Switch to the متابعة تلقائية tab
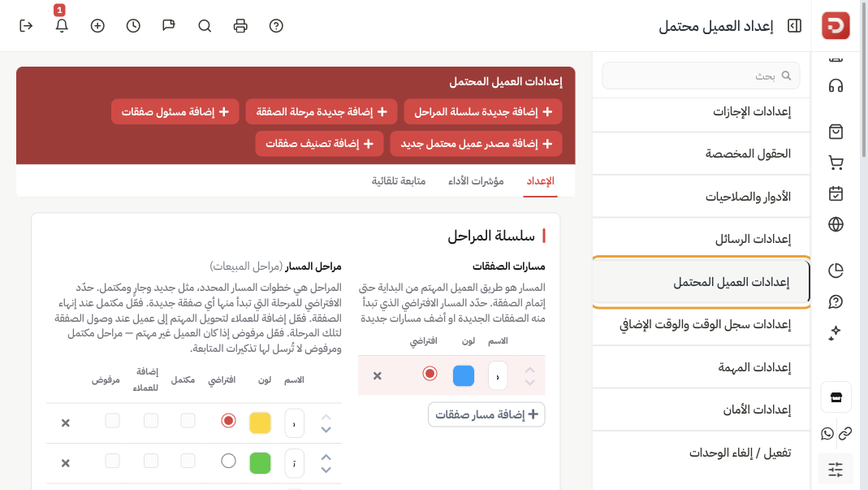The height and width of the screenshot is (490, 868). click(x=399, y=181)
